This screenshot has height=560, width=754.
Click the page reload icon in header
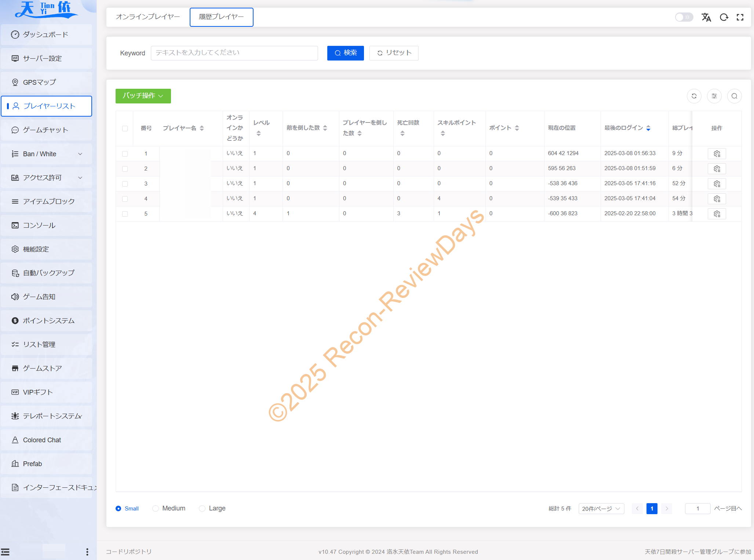point(724,17)
